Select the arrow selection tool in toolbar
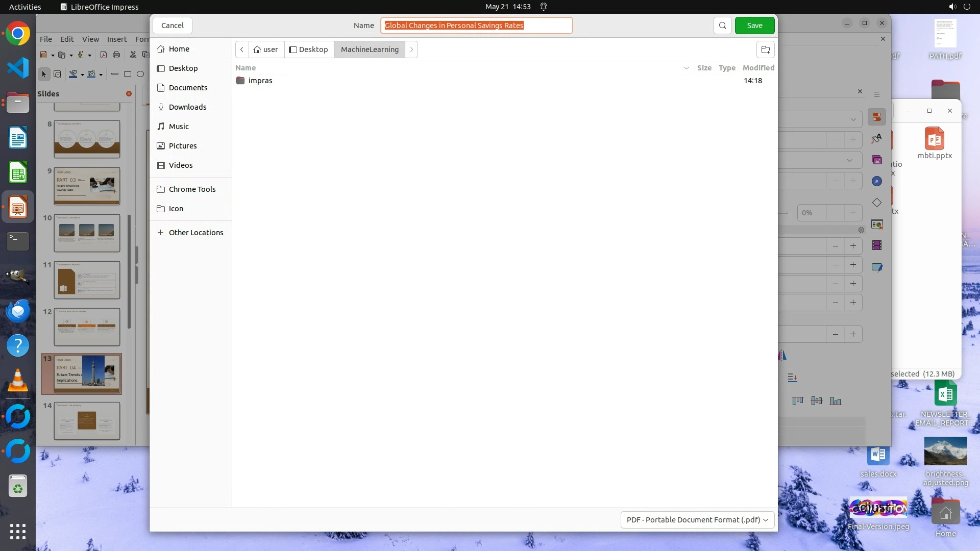980x551 pixels. pyautogui.click(x=44, y=74)
